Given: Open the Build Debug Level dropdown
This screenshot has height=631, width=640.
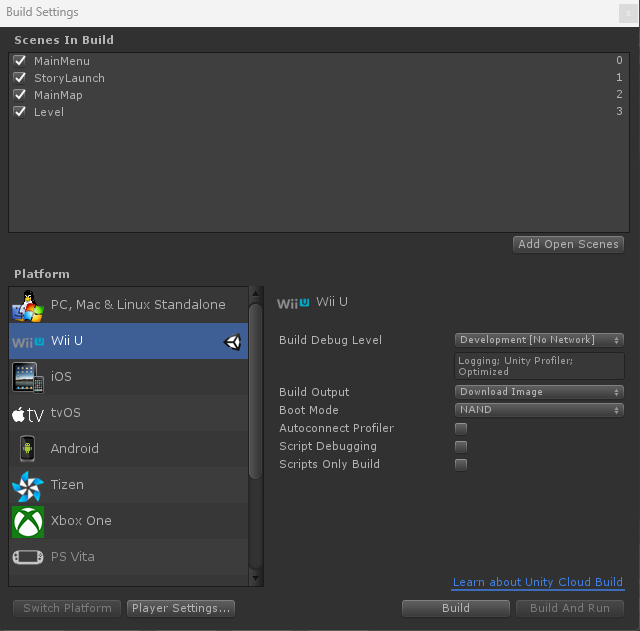Looking at the screenshot, I should pos(539,340).
